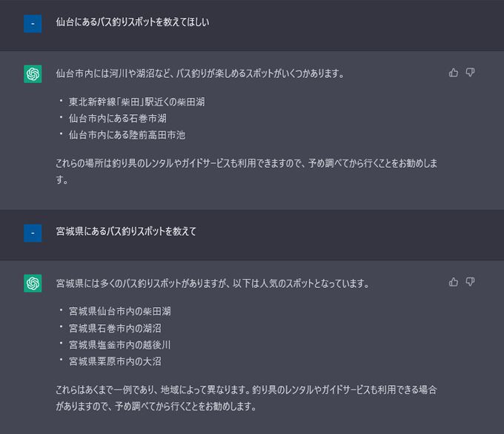This screenshot has width=504, height=434.
Task: Click the ChatGPT logo beside the first reply
Action: [33, 74]
